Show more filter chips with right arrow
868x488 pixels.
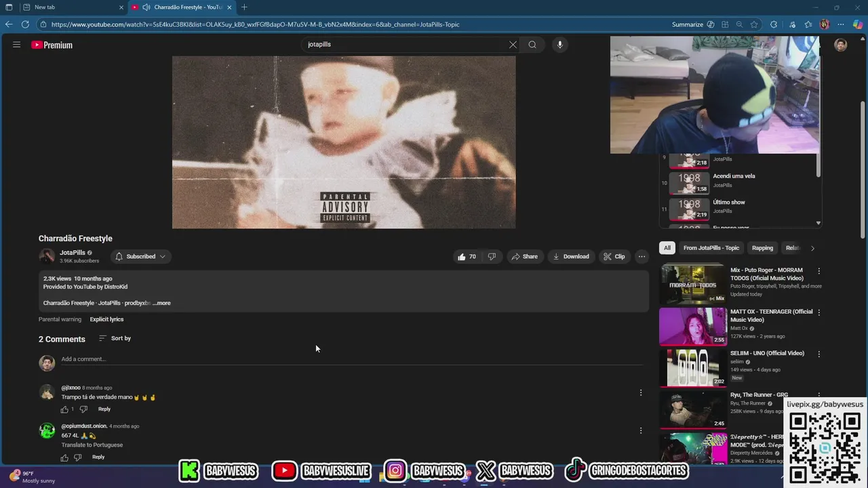coord(812,248)
